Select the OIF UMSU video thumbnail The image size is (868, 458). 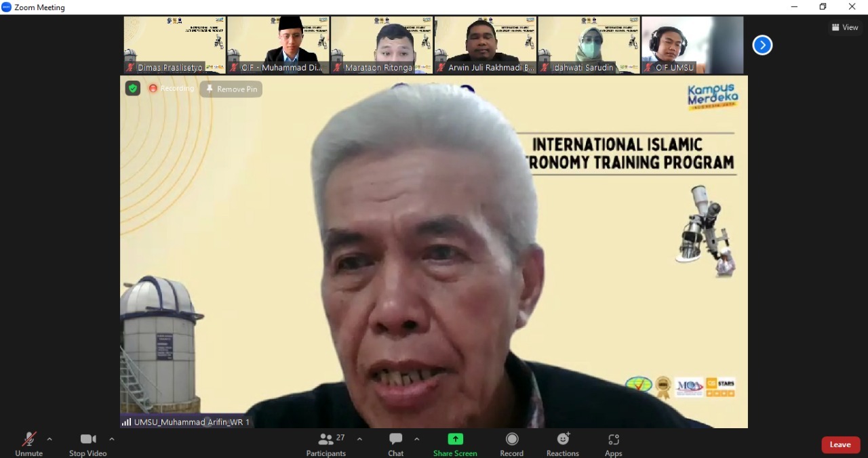(x=692, y=45)
